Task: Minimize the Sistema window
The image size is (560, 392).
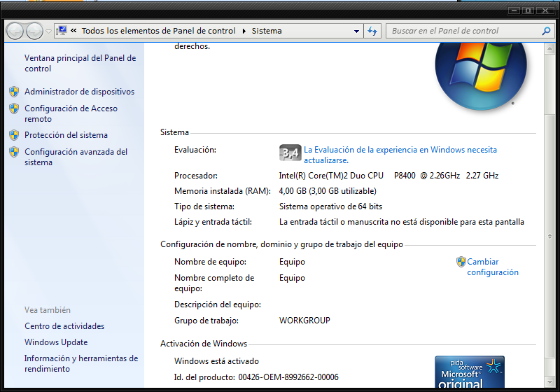Action: coord(514,10)
